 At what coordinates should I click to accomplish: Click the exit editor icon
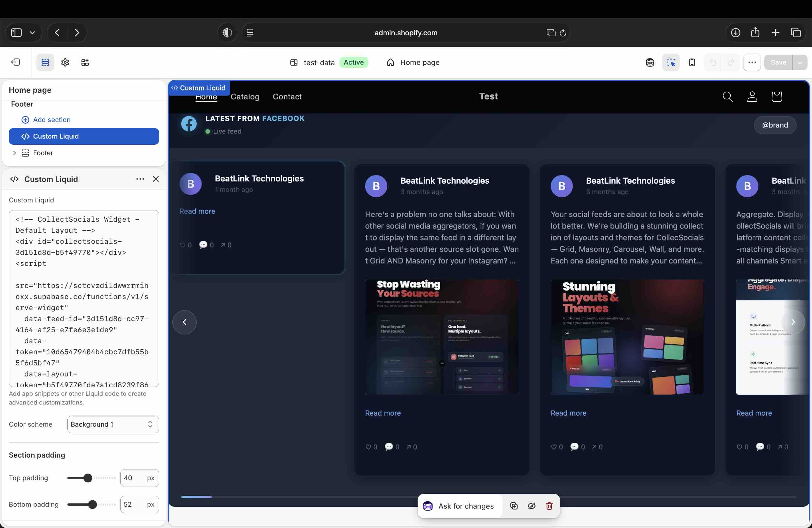[x=16, y=62]
